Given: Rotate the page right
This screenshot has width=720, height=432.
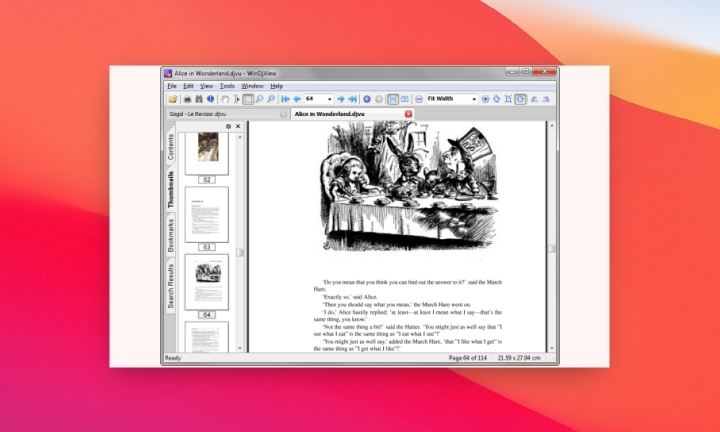Looking at the screenshot, I should coord(546,99).
